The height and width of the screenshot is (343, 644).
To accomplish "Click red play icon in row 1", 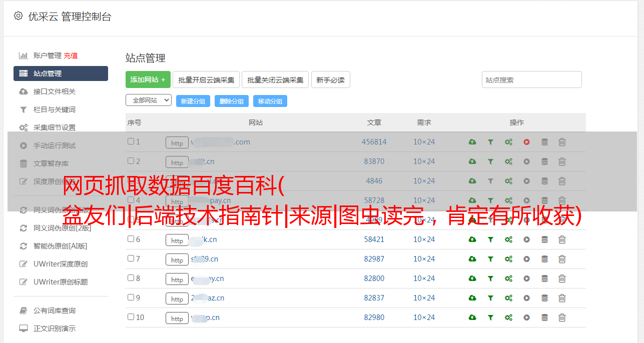I will [x=526, y=142].
